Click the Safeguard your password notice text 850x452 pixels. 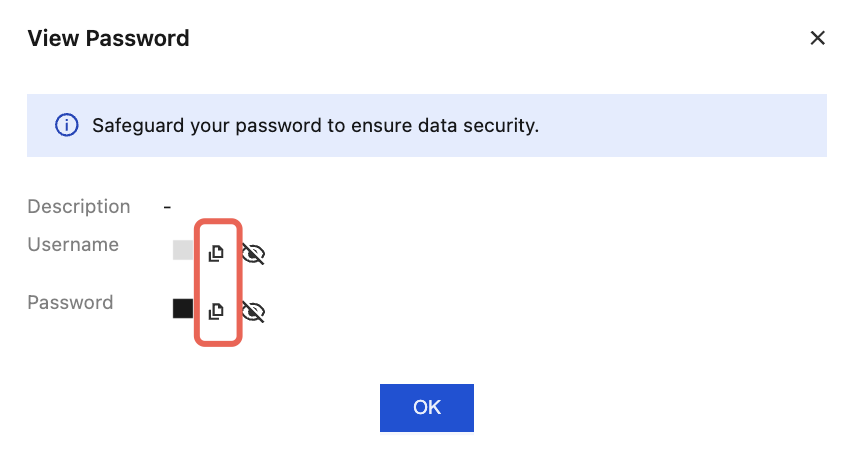coord(315,126)
